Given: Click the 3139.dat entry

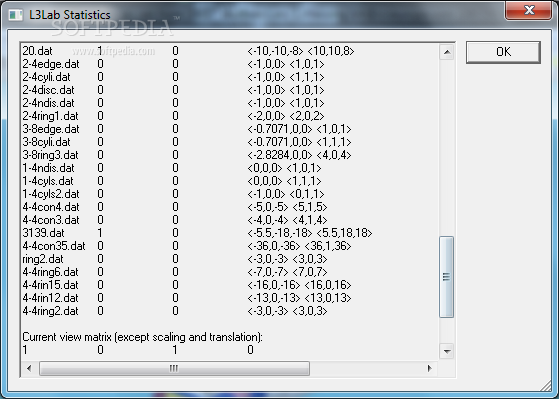Looking at the screenshot, I should [43, 233].
